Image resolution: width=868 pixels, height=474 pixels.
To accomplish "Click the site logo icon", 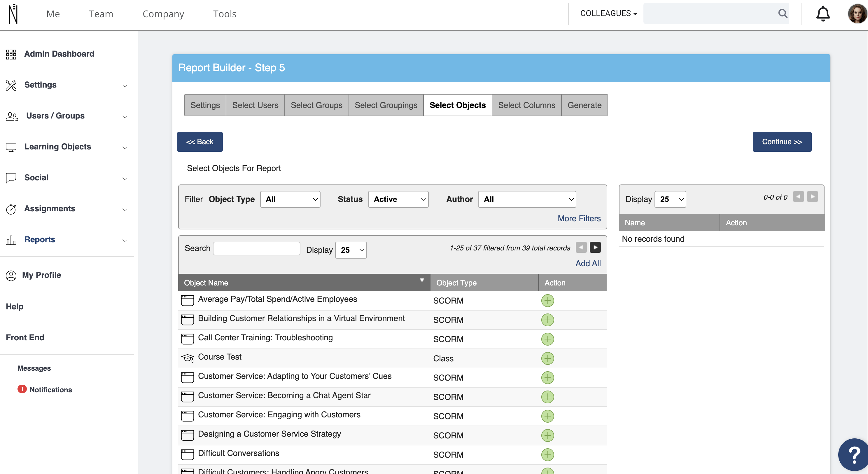I will pos(13,14).
